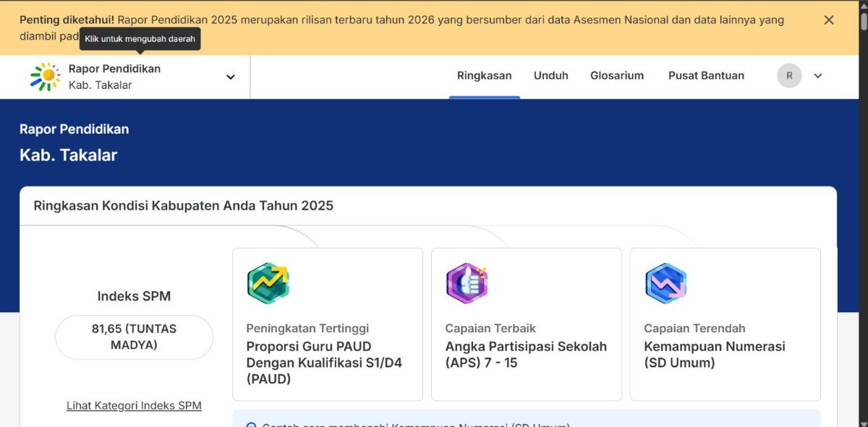Click the info icon near Kemampuan Numerasi tip

(250, 426)
